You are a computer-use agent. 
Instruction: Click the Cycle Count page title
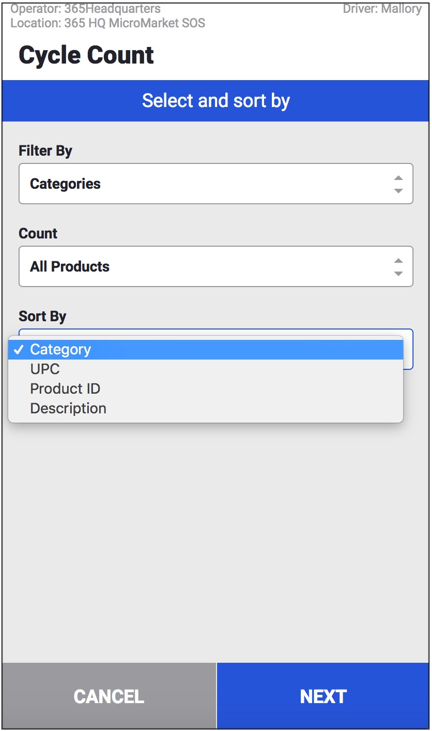[x=86, y=55]
